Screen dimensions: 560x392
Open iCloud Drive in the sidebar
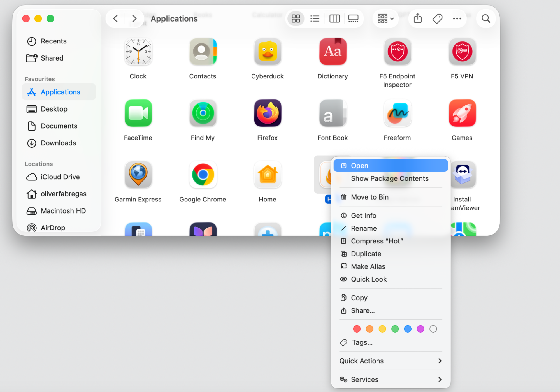[59, 177]
